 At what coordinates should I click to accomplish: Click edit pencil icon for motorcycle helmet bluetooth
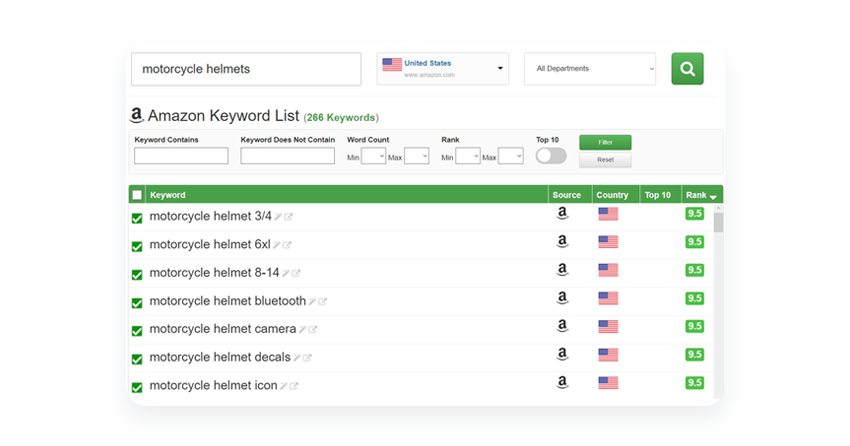point(312,301)
